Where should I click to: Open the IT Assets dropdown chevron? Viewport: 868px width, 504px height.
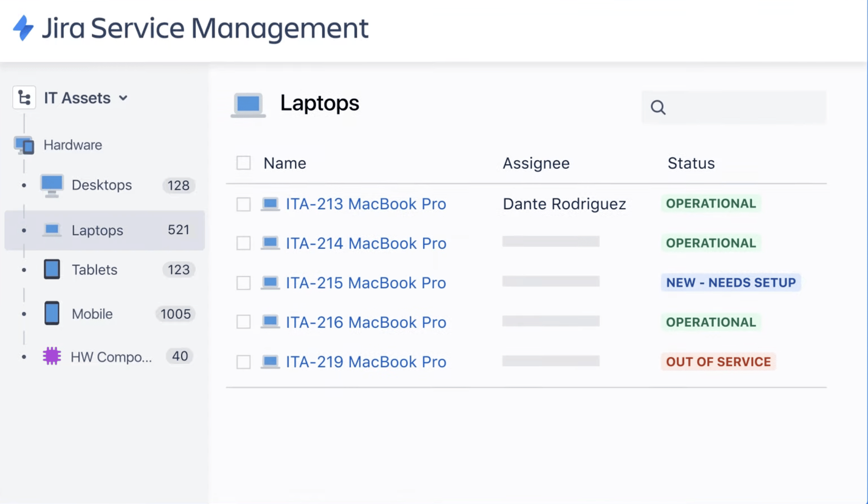(x=123, y=98)
